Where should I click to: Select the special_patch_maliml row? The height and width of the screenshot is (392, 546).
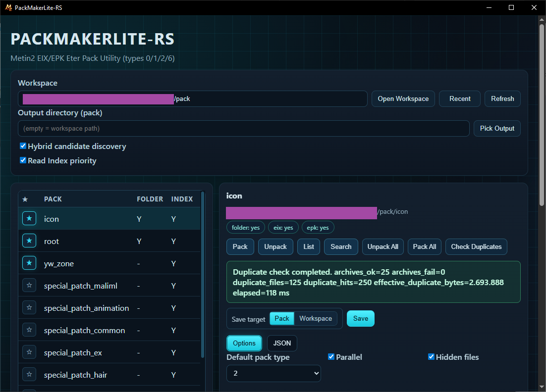tap(109, 285)
